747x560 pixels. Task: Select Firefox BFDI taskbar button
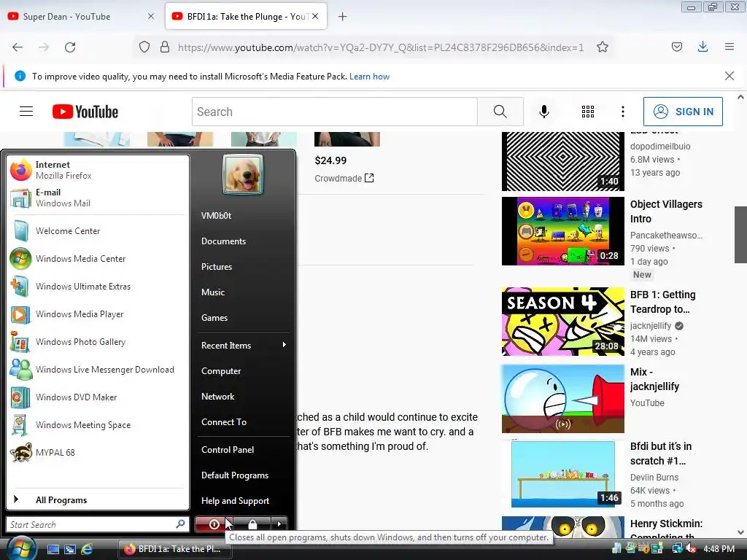pyautogui.click(x=175, y=549)
